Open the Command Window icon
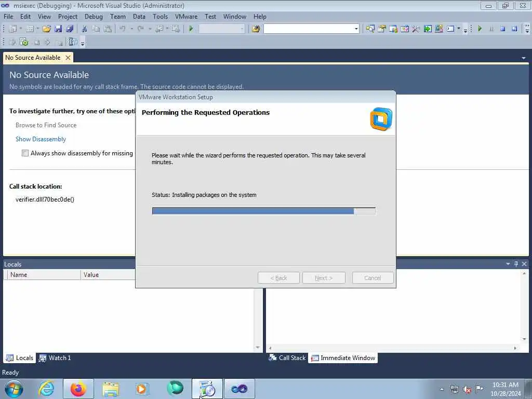Viewport: 532px width, 399px height. 450,29
